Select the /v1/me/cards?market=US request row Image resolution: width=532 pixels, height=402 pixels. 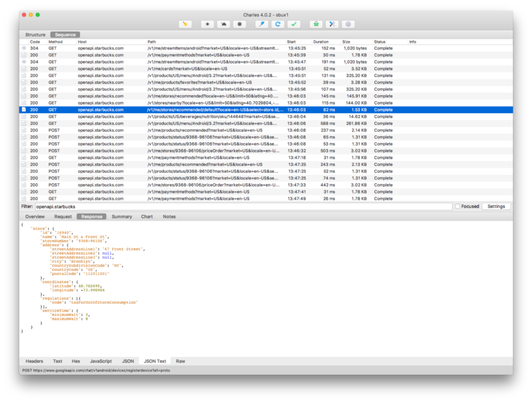[266, 69]
